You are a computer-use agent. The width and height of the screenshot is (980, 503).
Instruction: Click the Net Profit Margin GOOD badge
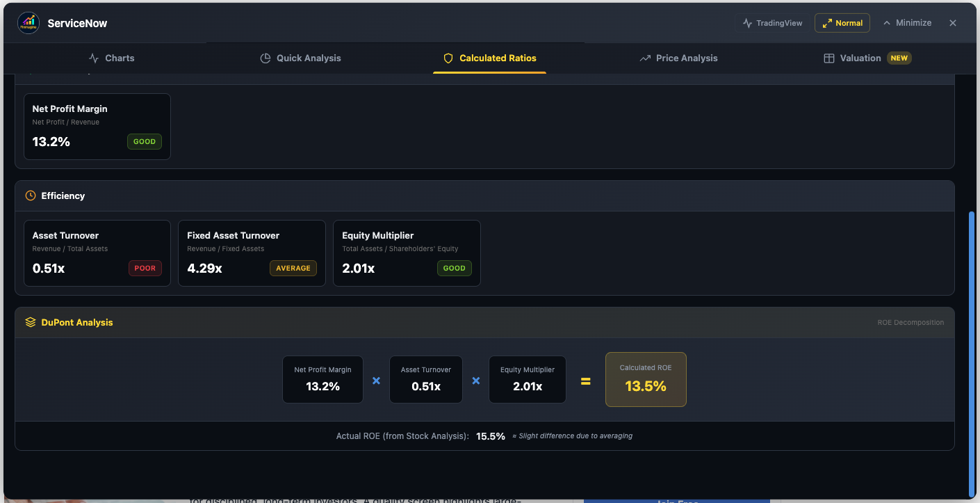point(145,142)
